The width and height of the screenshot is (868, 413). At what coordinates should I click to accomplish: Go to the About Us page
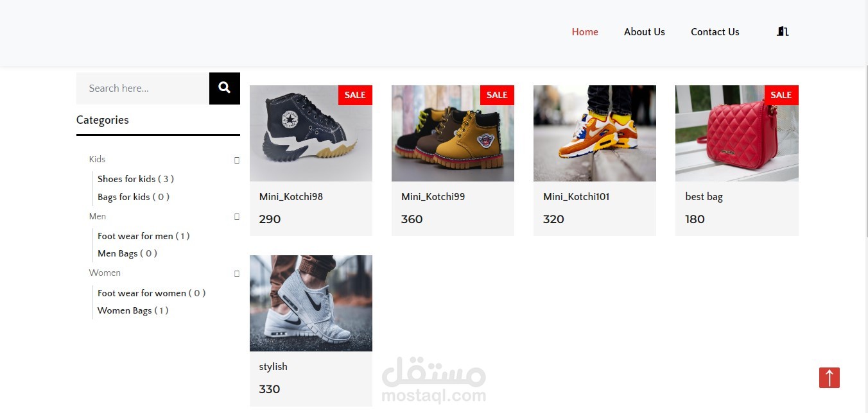(645, 32)
